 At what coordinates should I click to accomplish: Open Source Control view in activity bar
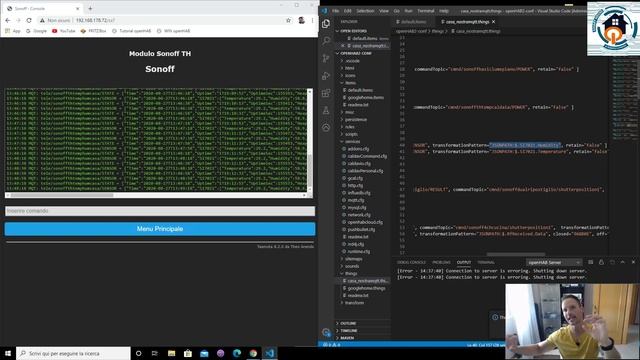click(326, 58)
